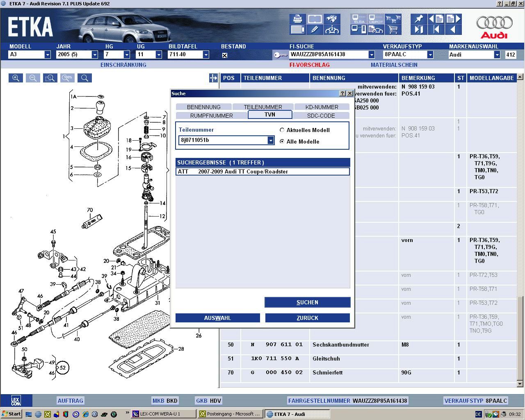
Task: Switch to the RUMPFNUMMER tab
Action: pos(212,116)
